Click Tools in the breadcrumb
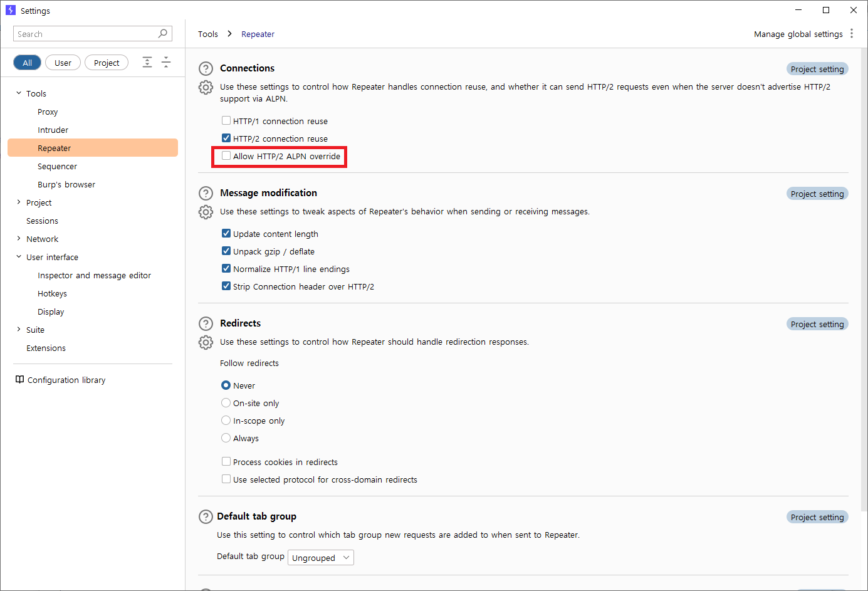Screen dimensions: 868x591 point(208,34)
